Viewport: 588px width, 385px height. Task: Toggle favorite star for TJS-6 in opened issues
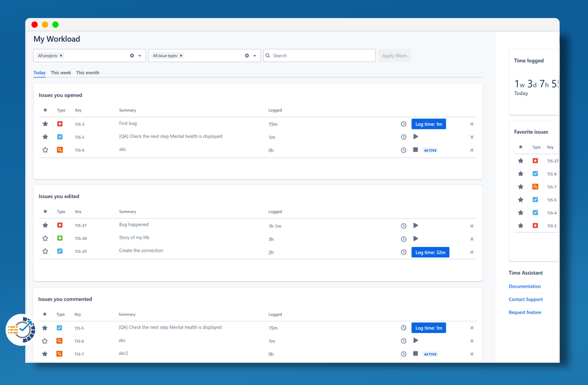click(x=45, y=150)
